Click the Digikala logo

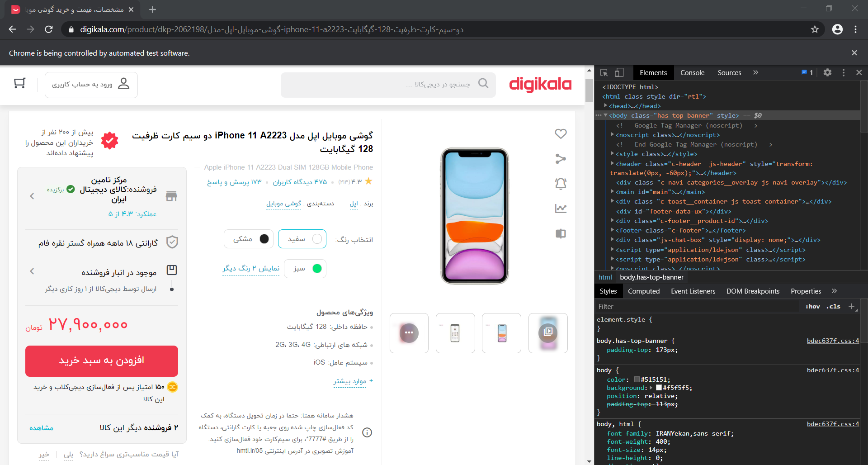[540, 85]
